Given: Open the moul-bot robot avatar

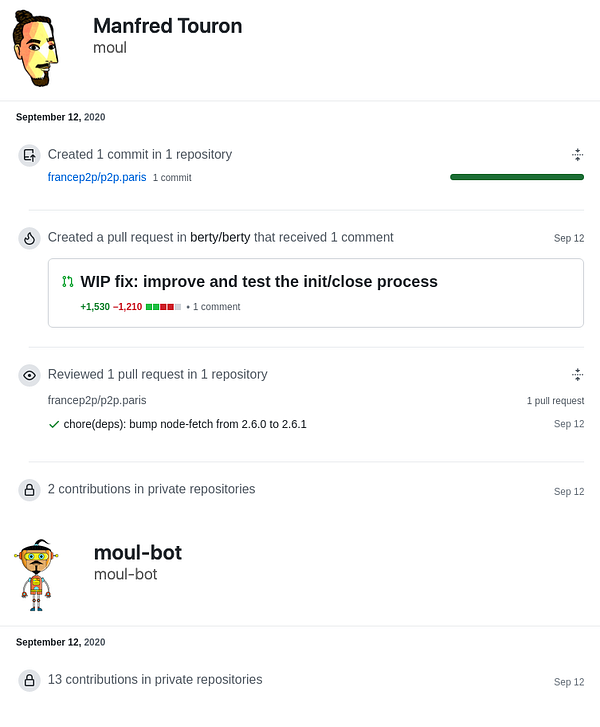Looking at the screenshot, I should coord(36,575).
